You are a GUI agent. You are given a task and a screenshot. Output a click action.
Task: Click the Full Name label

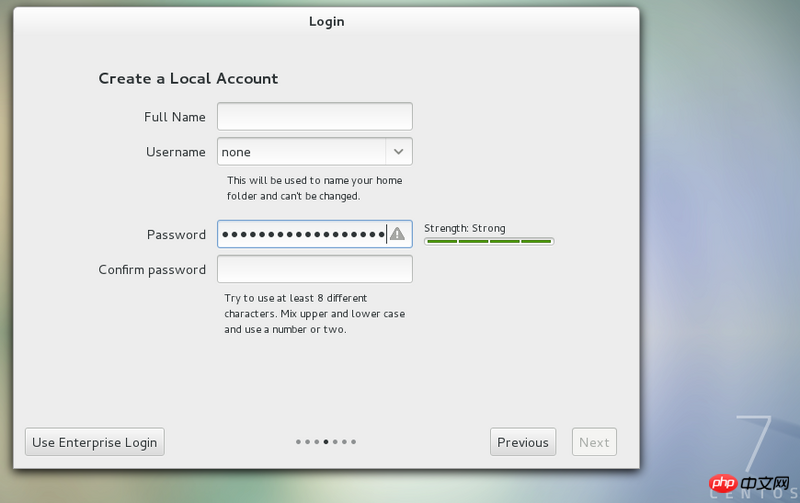175,117
